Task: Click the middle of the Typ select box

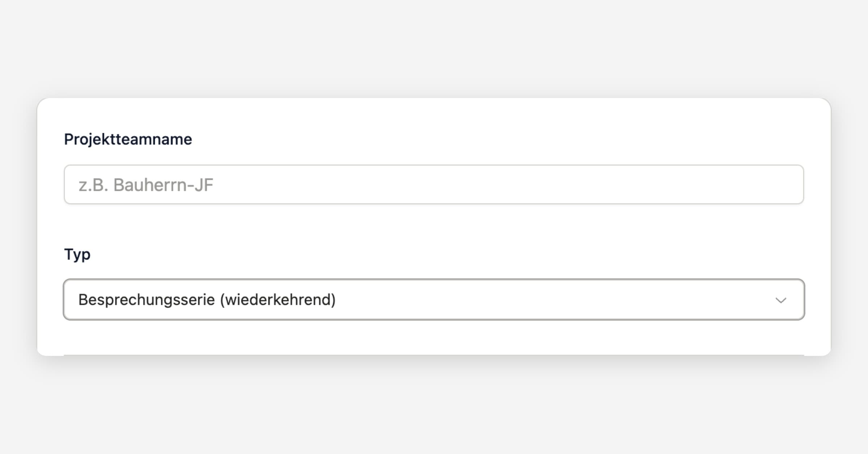Action: pyautogui.click(x=434, y=299)
